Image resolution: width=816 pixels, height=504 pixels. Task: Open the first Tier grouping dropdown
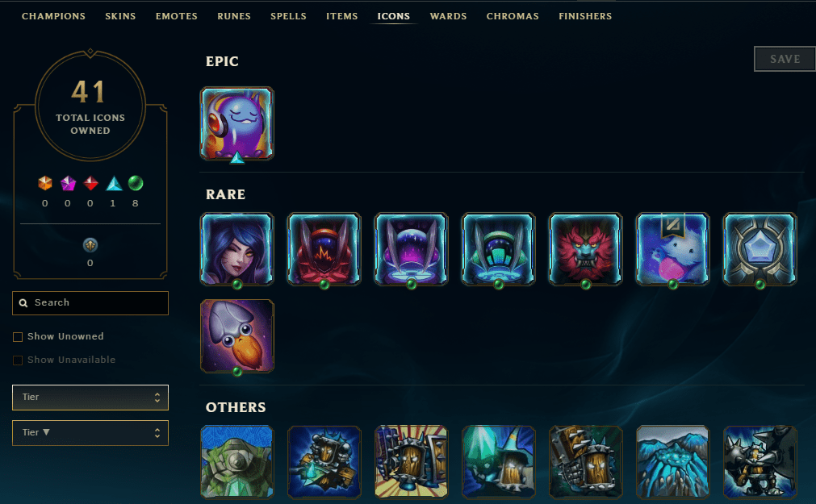90,398
